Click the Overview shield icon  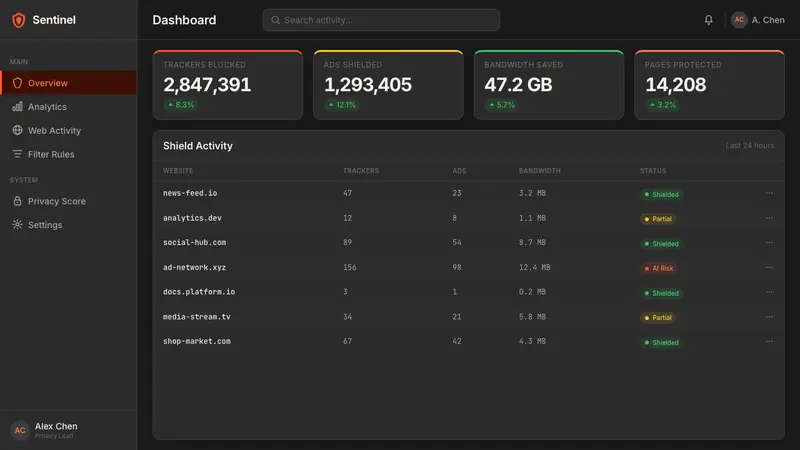[x=17, y=83]
